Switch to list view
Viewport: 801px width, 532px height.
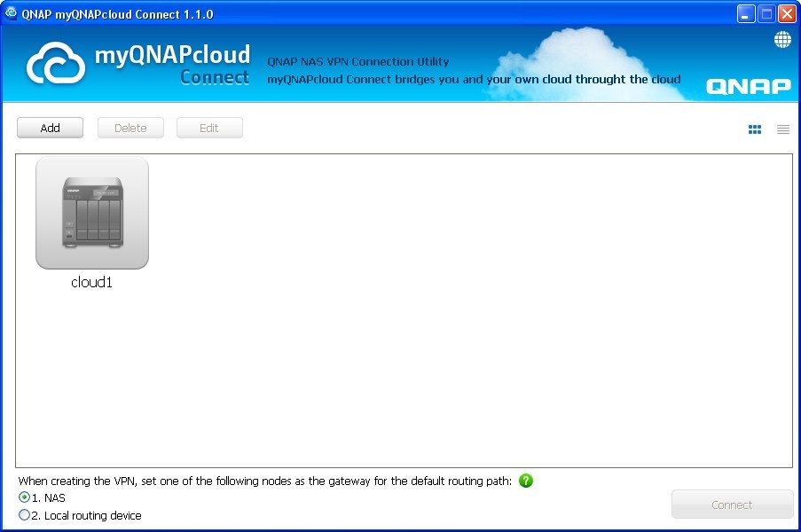pyautogui.click(x=783, y=129)
